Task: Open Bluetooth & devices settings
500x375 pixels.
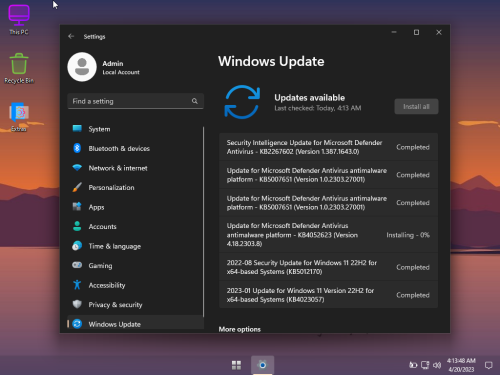Action: pos(135,148)
